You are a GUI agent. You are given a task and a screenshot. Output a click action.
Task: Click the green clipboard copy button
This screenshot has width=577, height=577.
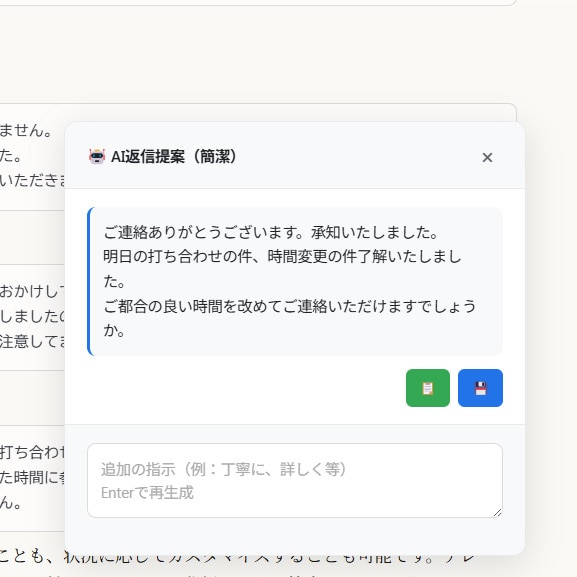428,388
